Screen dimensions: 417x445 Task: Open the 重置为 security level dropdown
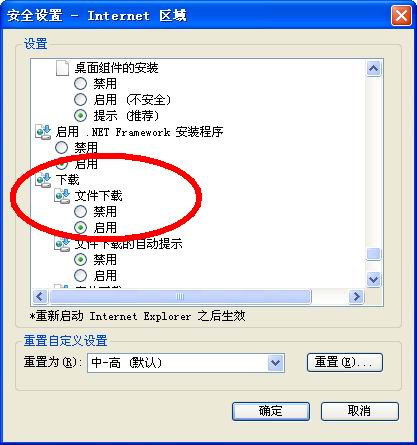pyautogui.click(x=275, y=363)
